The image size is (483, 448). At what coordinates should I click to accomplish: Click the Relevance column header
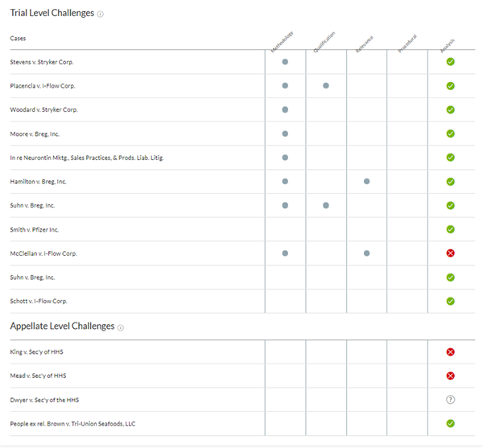tap(365, 44)
